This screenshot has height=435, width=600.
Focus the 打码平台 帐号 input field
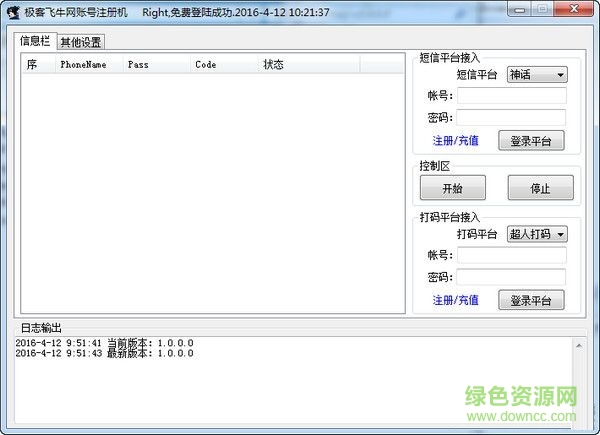[512, 255]
